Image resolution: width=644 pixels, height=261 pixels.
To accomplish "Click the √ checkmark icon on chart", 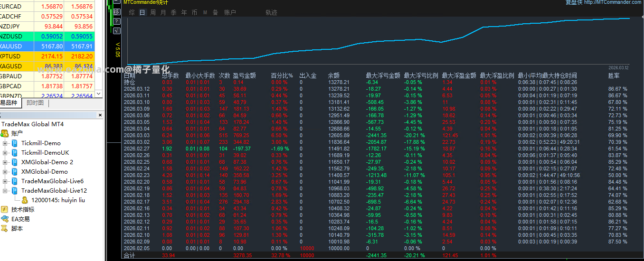I will tap(117, 31).
